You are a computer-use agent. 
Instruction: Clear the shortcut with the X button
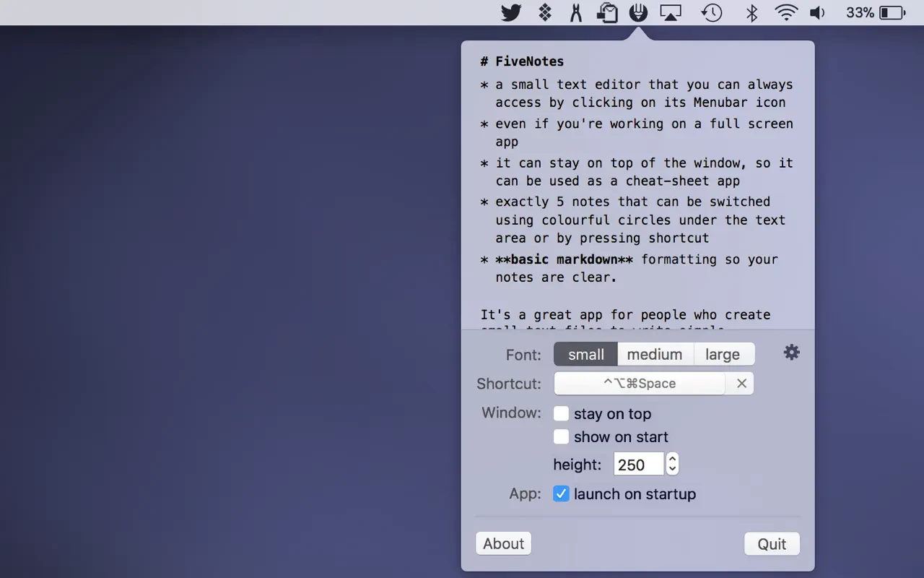point(741,384)
